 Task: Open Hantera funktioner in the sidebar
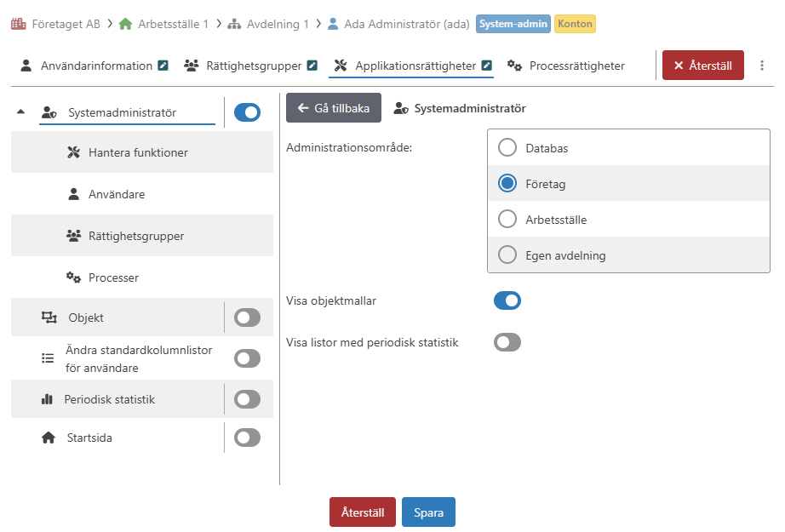142,152
